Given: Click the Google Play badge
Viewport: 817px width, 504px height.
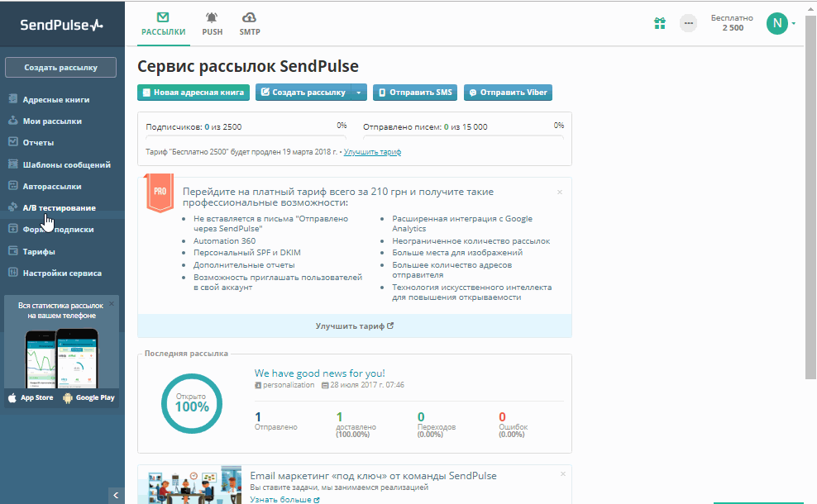Looking at the screenshot, I should pos(88,397).
